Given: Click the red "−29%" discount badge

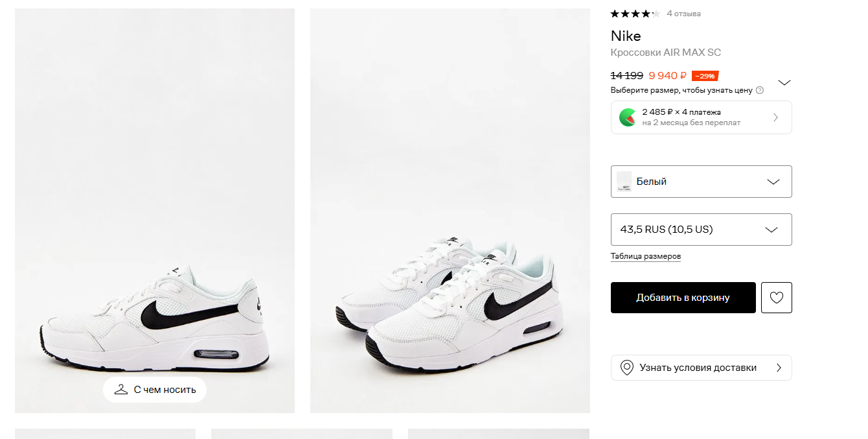Looking at the screenshot, I should [x=705, y=76].
